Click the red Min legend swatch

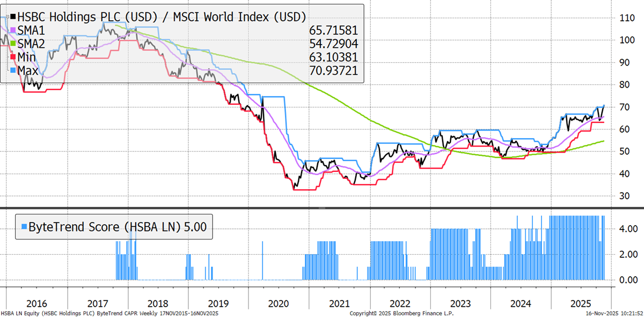13,57
